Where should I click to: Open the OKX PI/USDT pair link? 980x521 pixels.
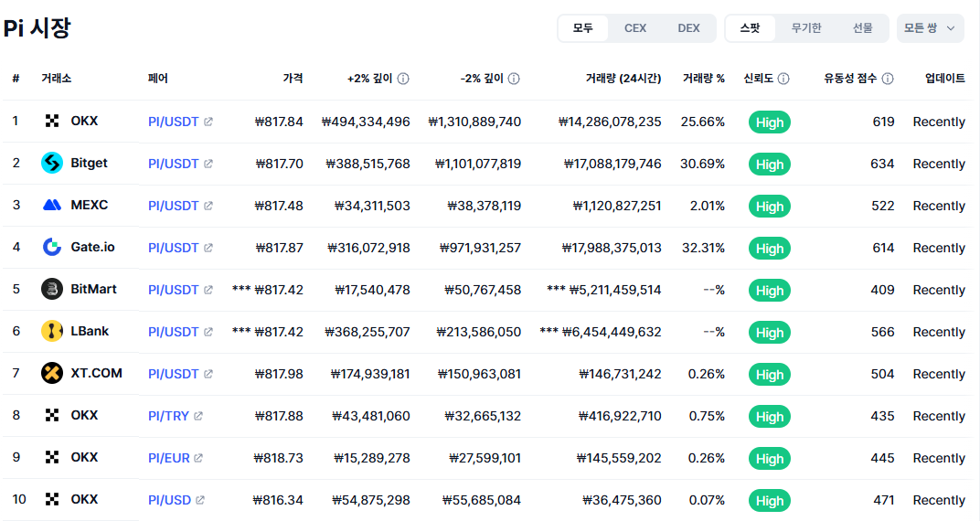[173, 122]
